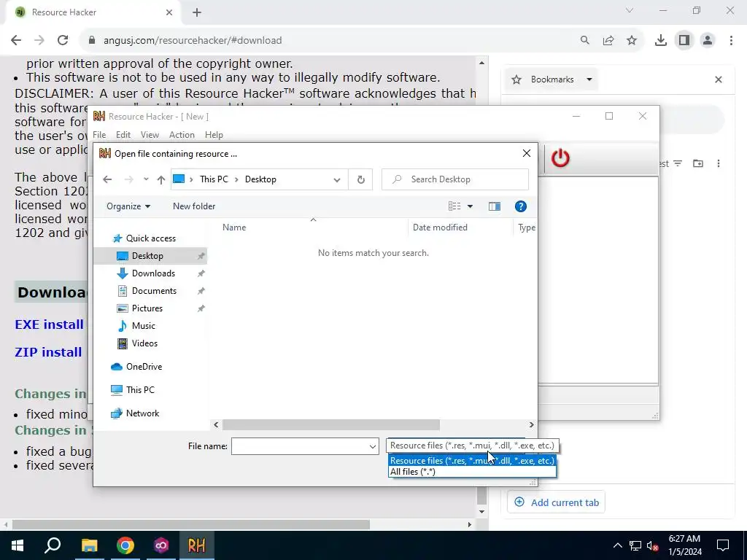Screen dimensions: 747x560
Task: Close the Open file dialog
Action: click(x=527, y=153)
